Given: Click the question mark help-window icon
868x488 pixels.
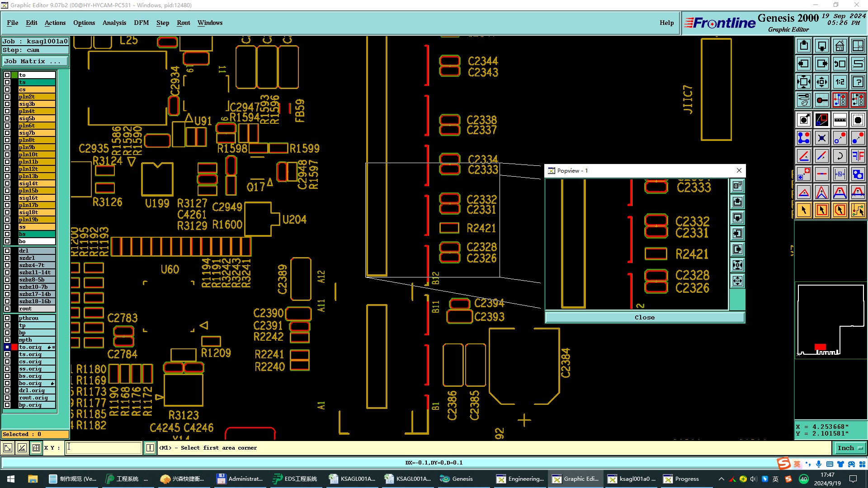Looking at the screenshot, I should (858, 82).
